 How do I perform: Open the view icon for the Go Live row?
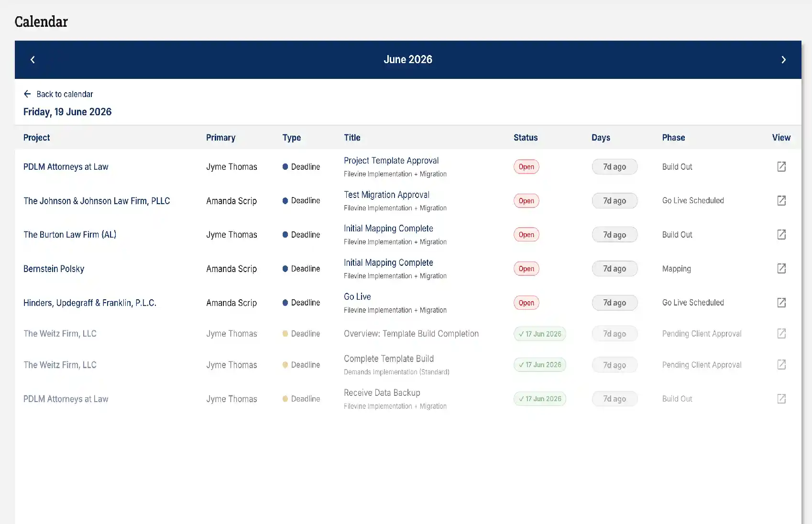pyautogui.click(x=781, y=302)
